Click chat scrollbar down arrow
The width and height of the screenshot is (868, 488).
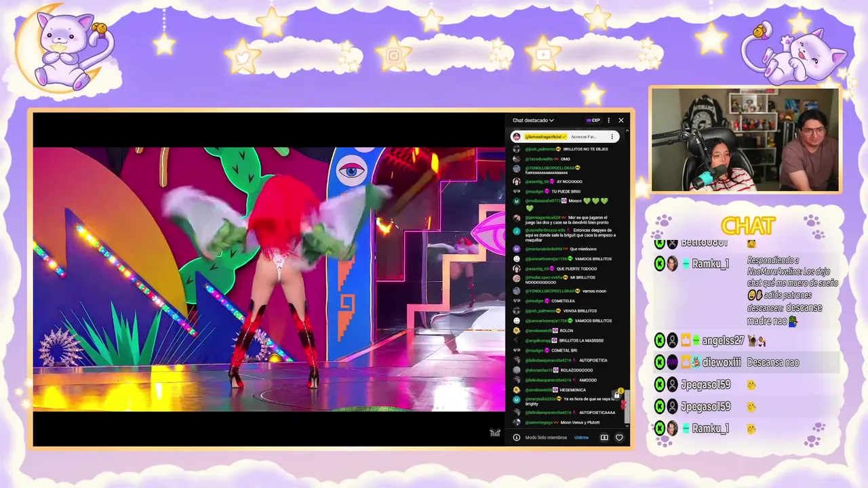click(x=627, y=425)
